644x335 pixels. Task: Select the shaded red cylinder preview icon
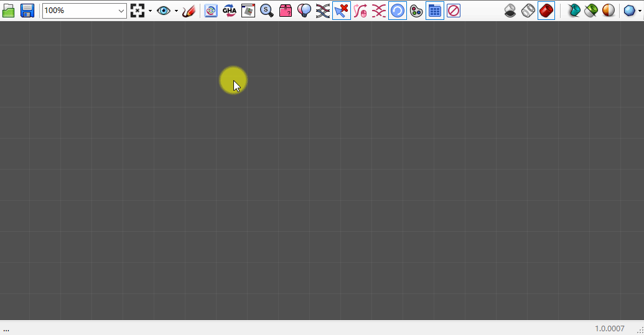(x=546, y=11)
